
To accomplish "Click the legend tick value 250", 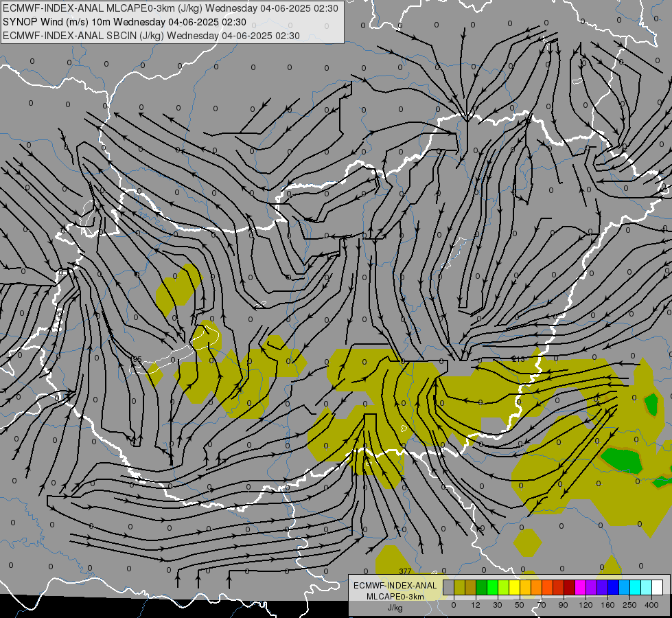I will coord(629,605).
